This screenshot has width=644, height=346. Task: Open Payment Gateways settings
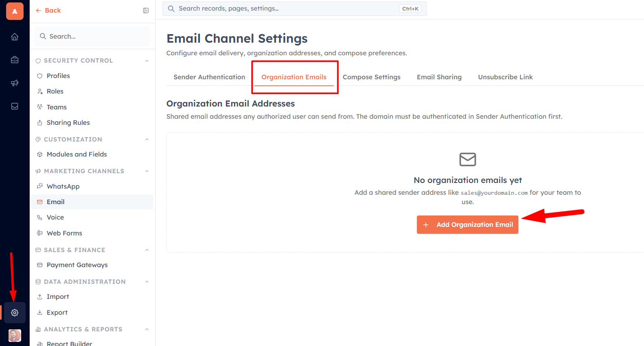(92, 265)
